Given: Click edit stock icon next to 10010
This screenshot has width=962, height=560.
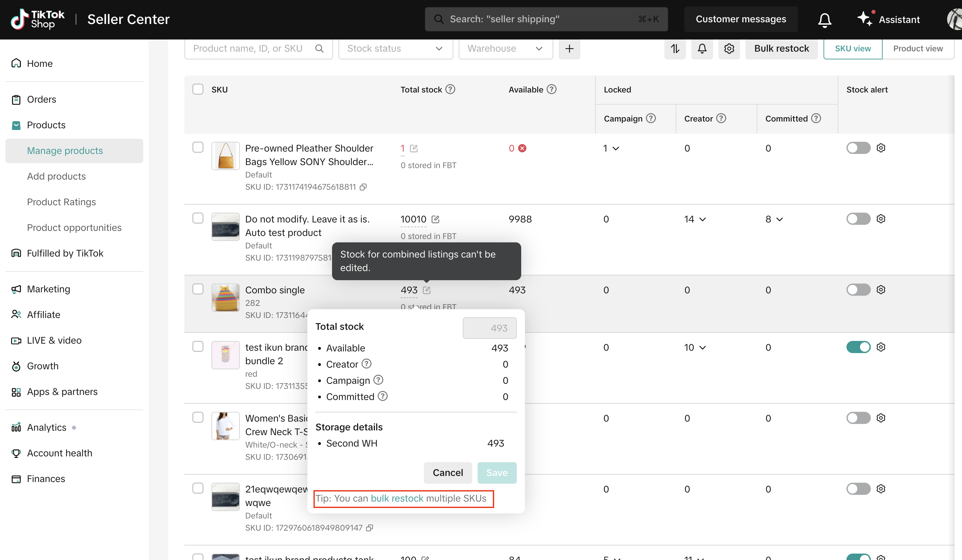Looking at the screenshot, I should 435,219.
